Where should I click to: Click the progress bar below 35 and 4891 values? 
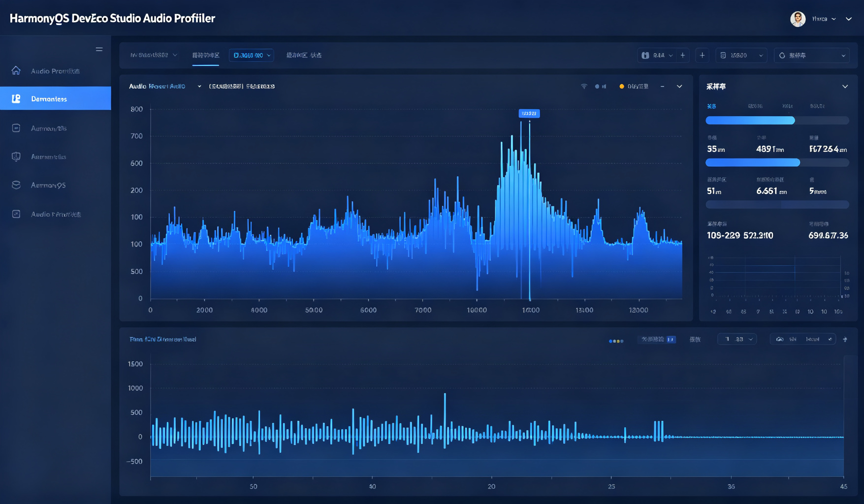(x=777, y=162)
